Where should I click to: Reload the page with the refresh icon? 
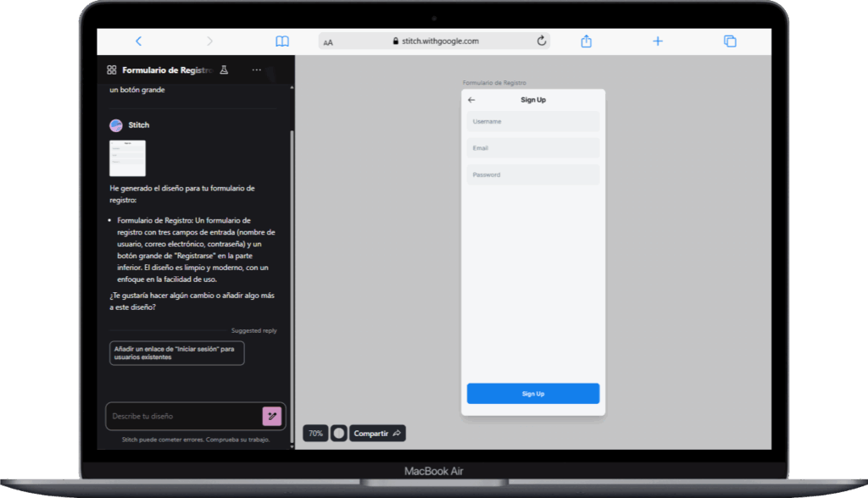pyautogui.click(x=542, y=41)
